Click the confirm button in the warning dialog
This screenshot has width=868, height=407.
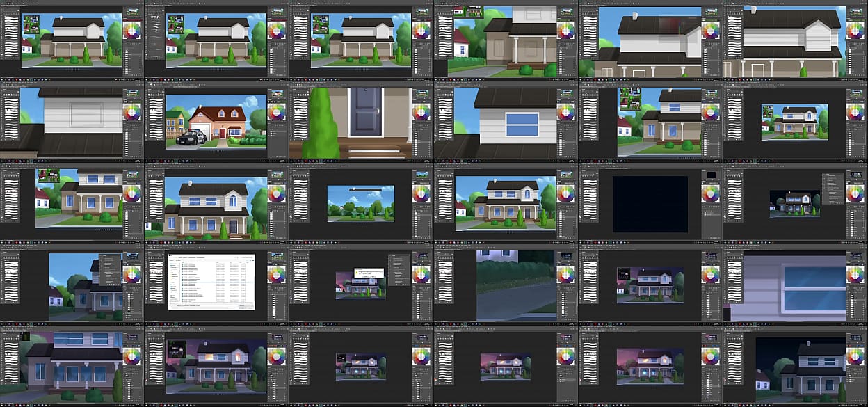coord(369,276)
